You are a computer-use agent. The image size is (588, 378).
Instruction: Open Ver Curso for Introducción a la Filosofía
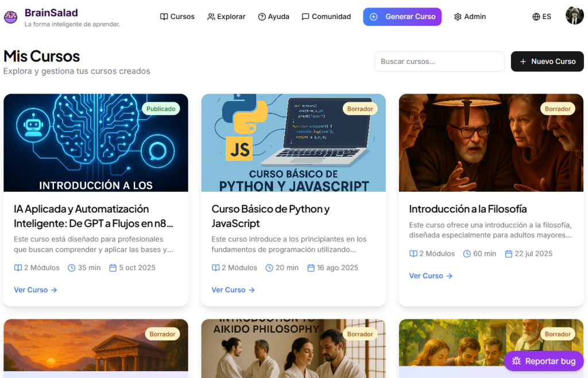tap(431, 276)
